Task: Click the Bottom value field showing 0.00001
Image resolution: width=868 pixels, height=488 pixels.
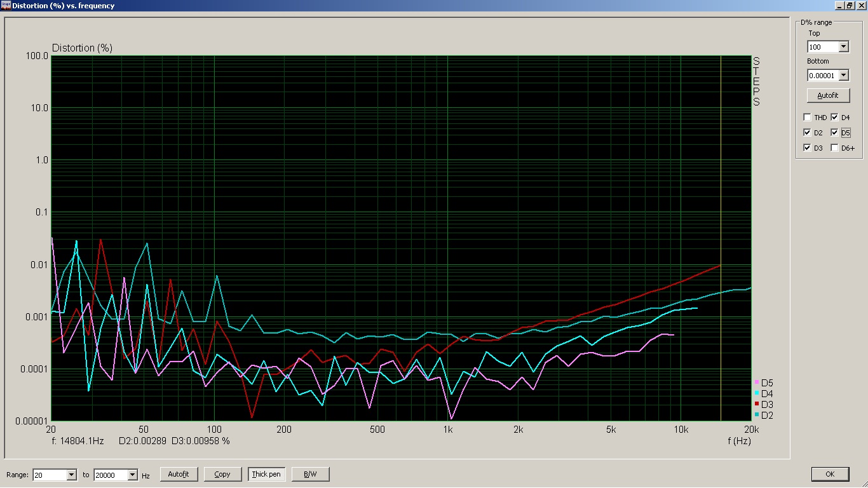Action: click(823, 75)
